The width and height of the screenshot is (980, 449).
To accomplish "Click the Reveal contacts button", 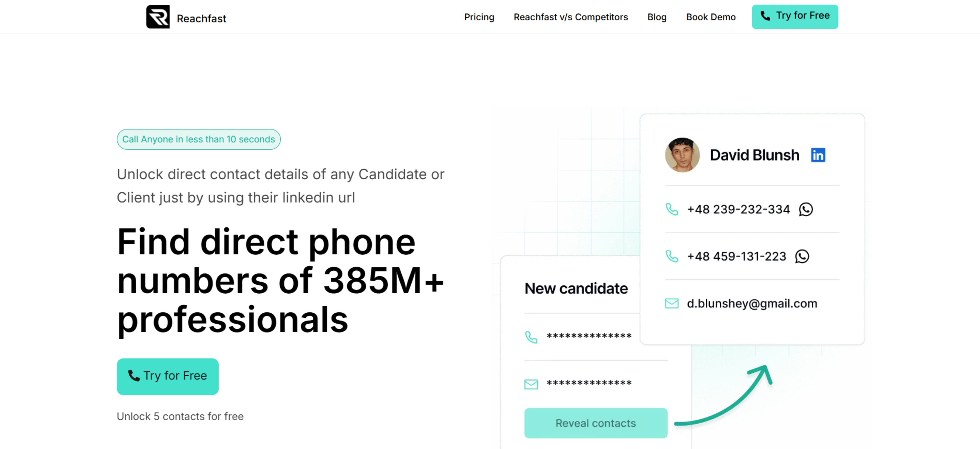I will (x=595, y=423).
